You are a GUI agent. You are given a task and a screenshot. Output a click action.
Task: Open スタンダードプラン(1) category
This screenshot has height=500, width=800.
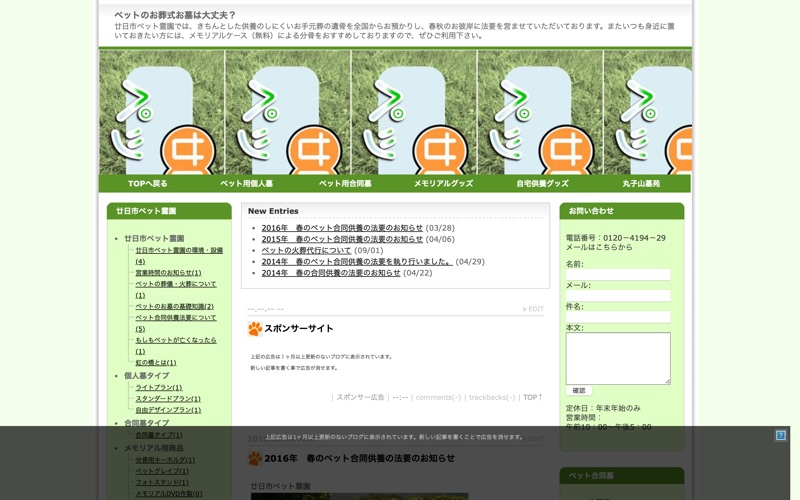pos(168,399)
